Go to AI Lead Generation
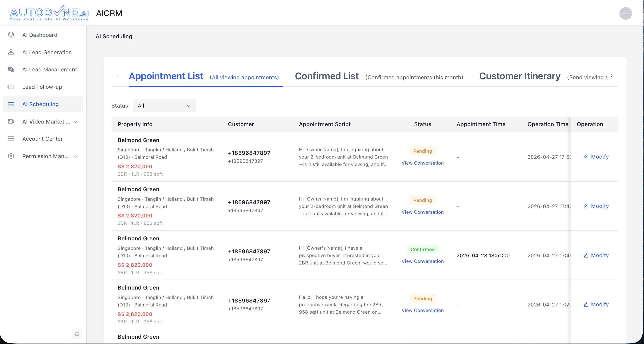This screenshot has width=644, height=344. point(43,52)
